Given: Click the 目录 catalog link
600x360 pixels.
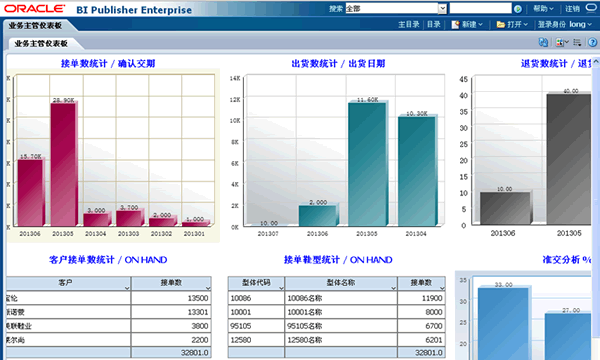Looking at the screenshot, I should click(434, 24).
